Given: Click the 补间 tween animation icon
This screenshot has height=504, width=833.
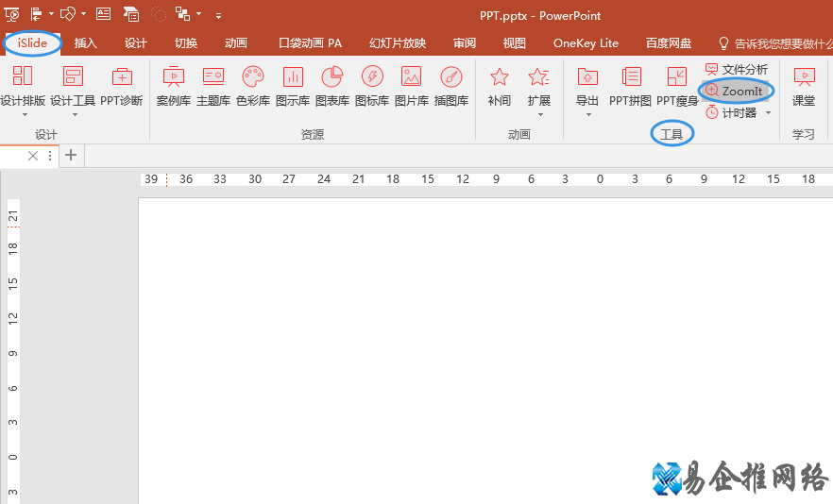Looking at the screenshot, I should coord(500,86).
